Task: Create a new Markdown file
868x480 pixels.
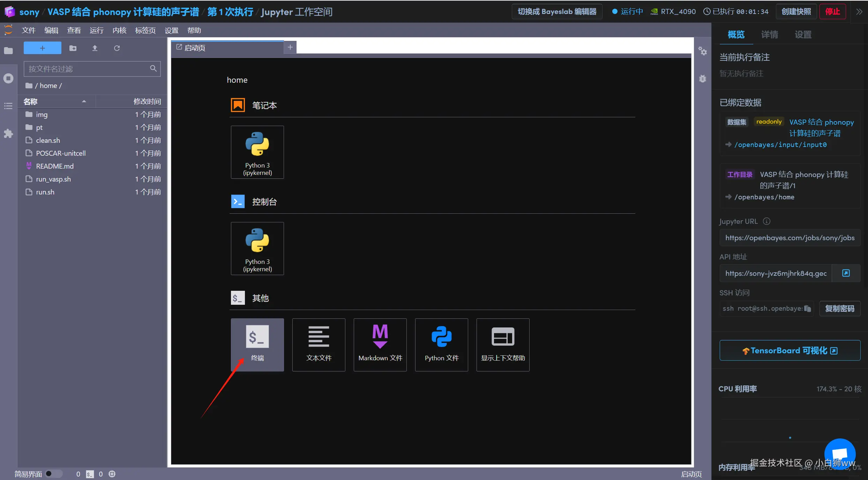Action: point(380,344)
